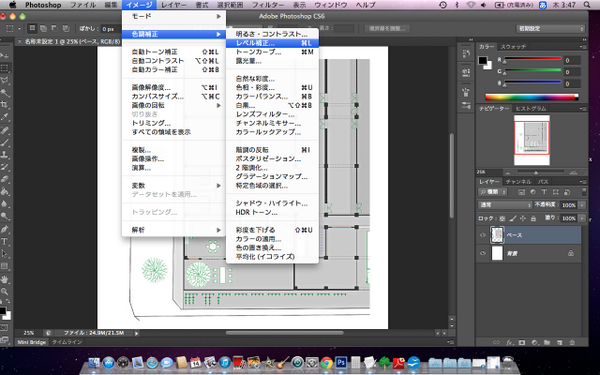
Task: Select the Rectangle shape tool
Action: (x=5, y=266)
